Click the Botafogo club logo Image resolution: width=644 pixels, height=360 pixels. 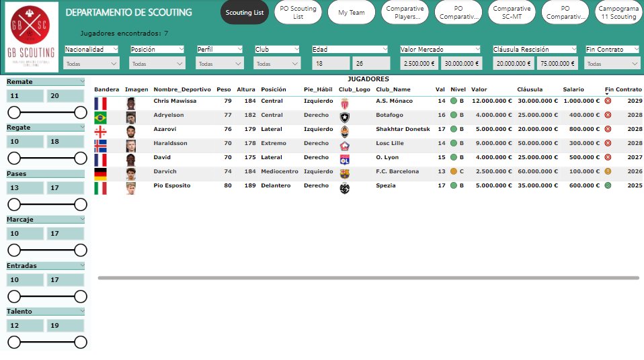point(345,118)
